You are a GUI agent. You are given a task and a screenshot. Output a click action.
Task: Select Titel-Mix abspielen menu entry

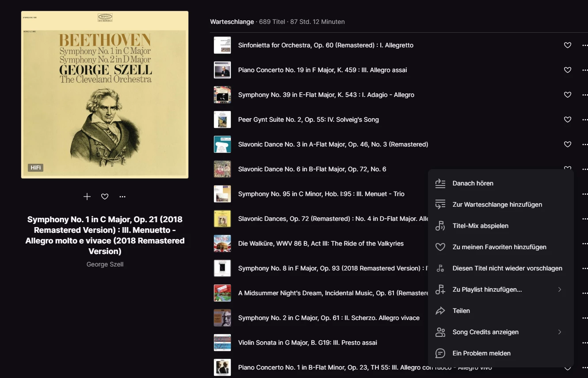(x=501, y=226)
